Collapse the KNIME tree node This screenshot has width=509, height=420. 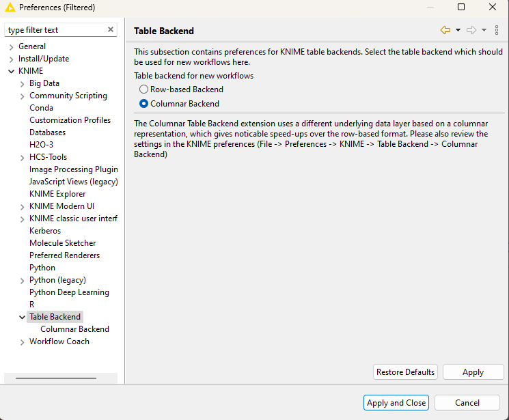[12, 71]
